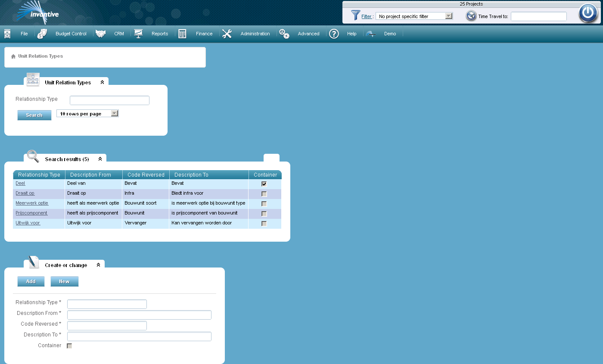Viewport: 603px width, 364px height.
Task: Click the File cabinet icon
Action: click(x=7, y=34)
